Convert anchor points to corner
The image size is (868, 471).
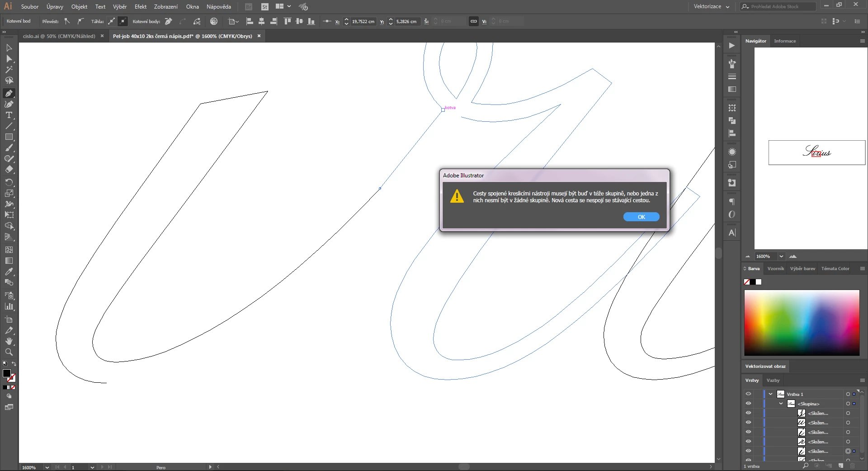point(67,21)
